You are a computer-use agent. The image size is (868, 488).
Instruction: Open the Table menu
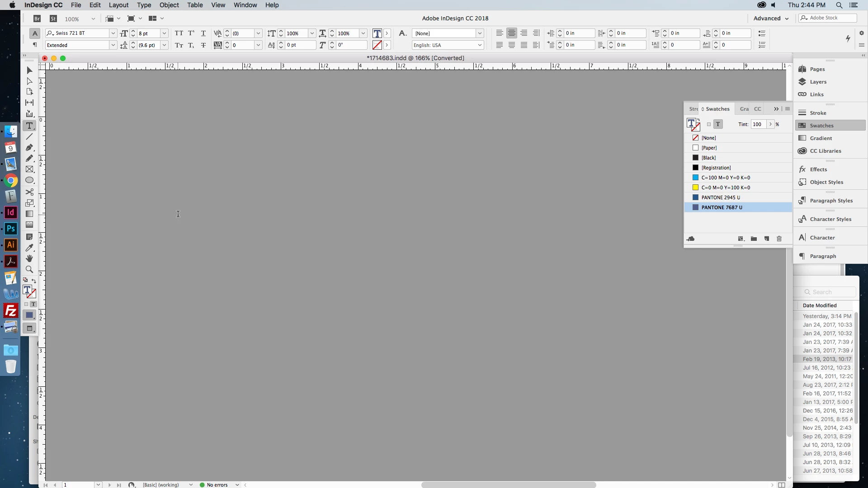point(195,5)
